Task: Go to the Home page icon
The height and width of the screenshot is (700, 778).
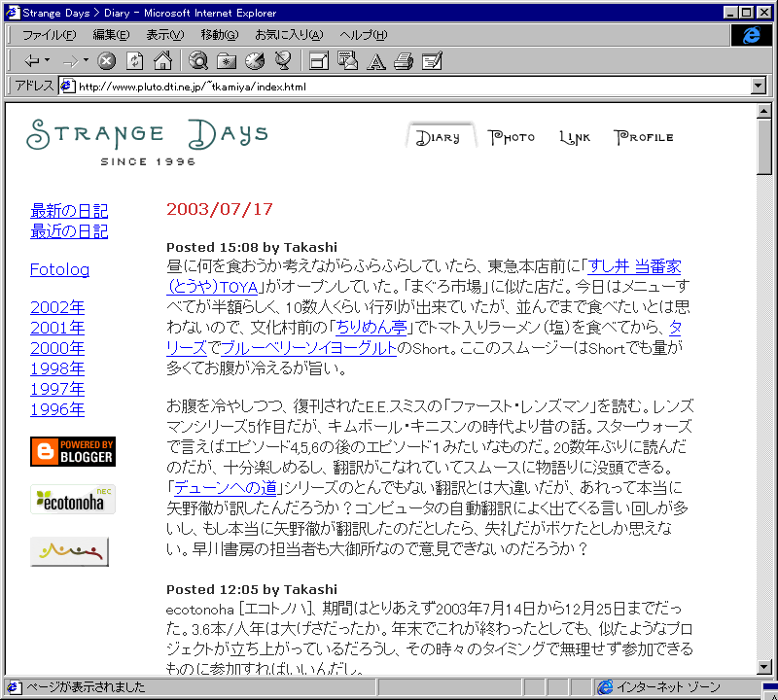Action: pyautogui.click(x=162, y=61)
